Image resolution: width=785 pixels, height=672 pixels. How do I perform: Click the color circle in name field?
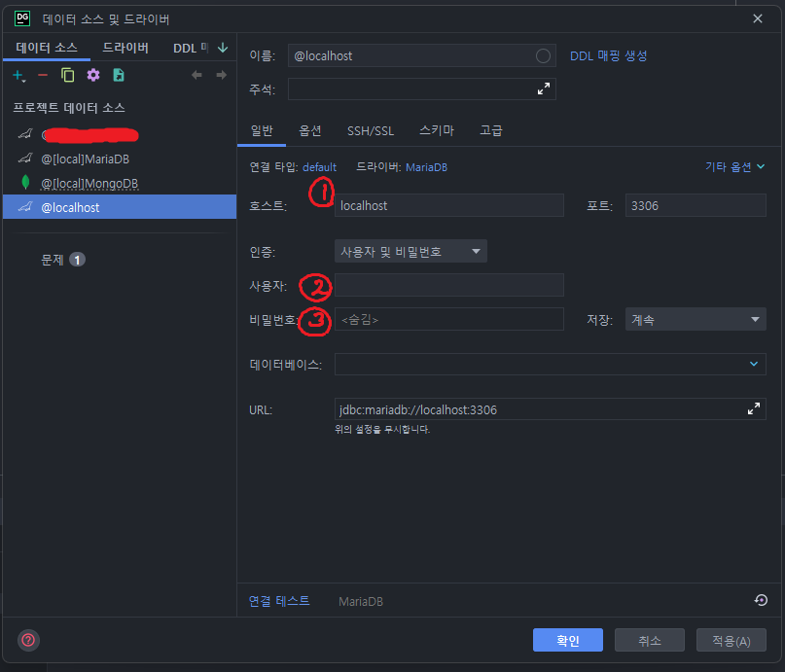[543, 55]
